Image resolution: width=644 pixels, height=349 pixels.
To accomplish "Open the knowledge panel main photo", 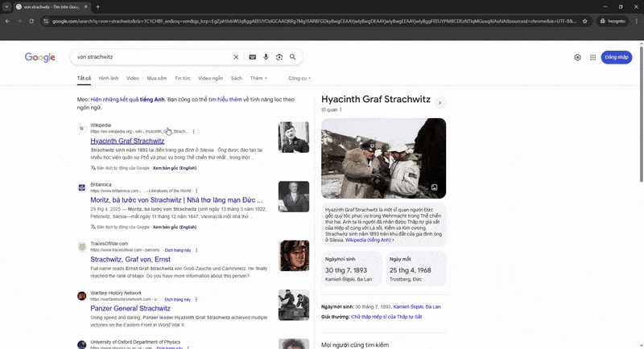I will coord(384,158).
